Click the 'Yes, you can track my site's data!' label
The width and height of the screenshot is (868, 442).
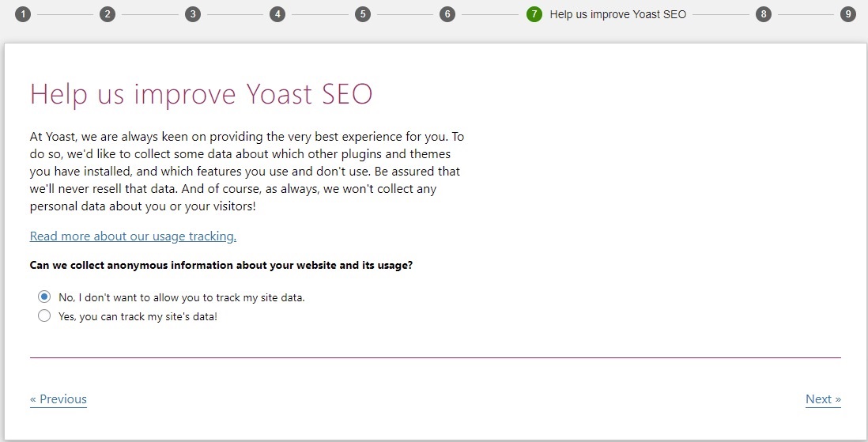(138, 317)
